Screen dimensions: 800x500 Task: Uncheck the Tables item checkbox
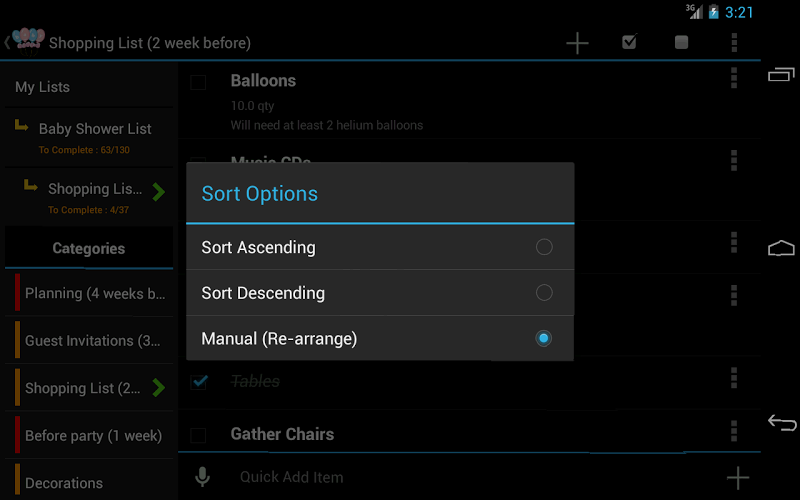click(x=199, y=381)
